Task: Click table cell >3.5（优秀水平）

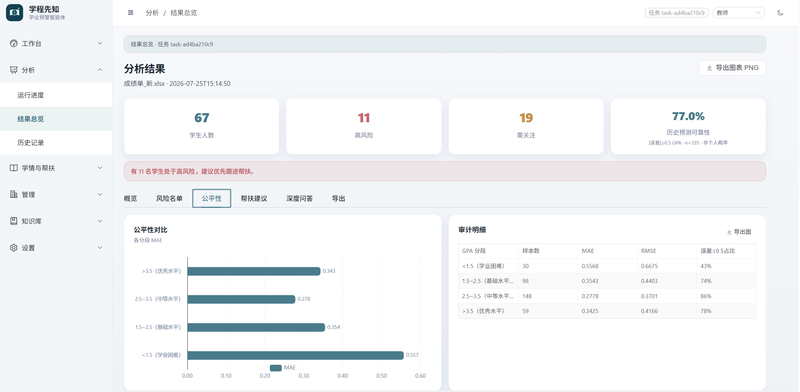Action: click(488, 311)
